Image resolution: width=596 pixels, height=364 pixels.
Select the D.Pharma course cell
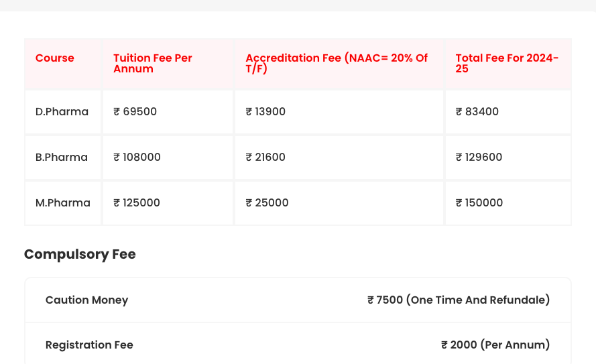62,112
